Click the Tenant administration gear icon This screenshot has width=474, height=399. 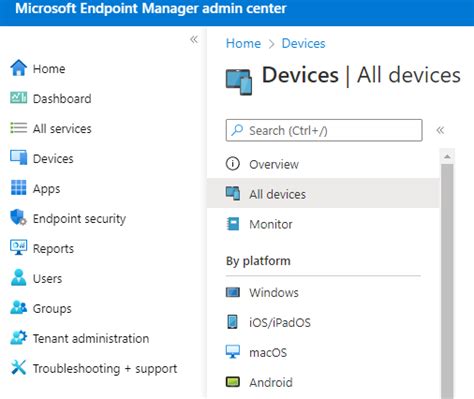(x=19, y=337)
